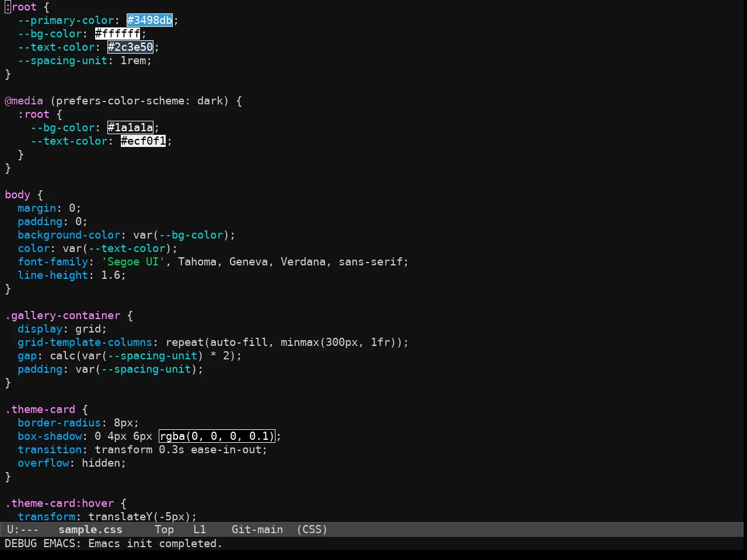Click the #ecf0f1 dark text-color swatch
The height and width of the screenshot is (560, 747).
pyautogui.click(x=144, y=141)
